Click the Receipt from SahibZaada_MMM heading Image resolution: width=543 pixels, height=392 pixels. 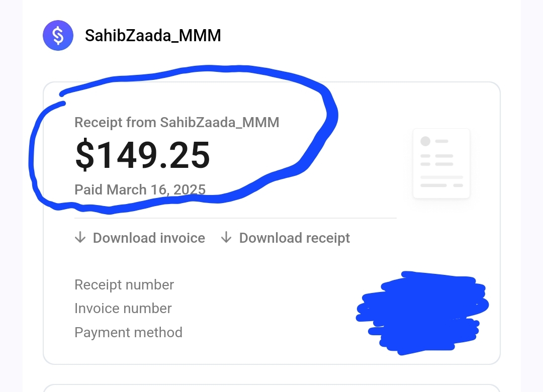coord(176,123)
